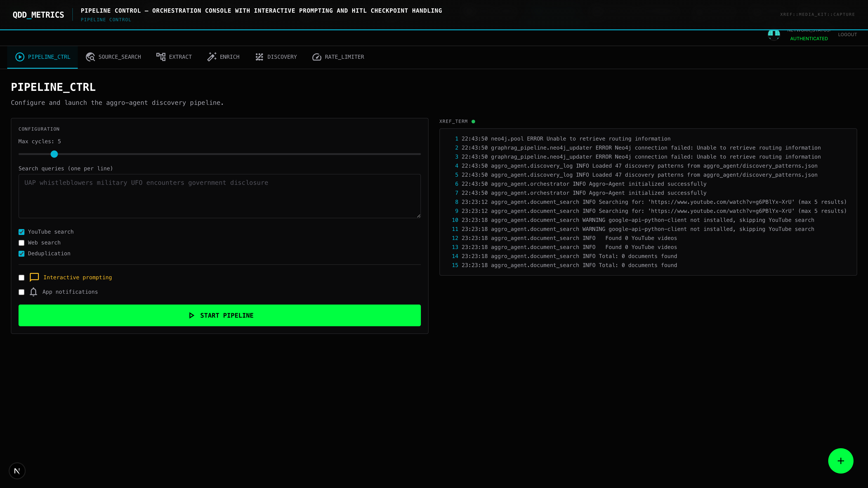
Task: Click the EXTRACT schema icon
Action: tap(161, 57)
